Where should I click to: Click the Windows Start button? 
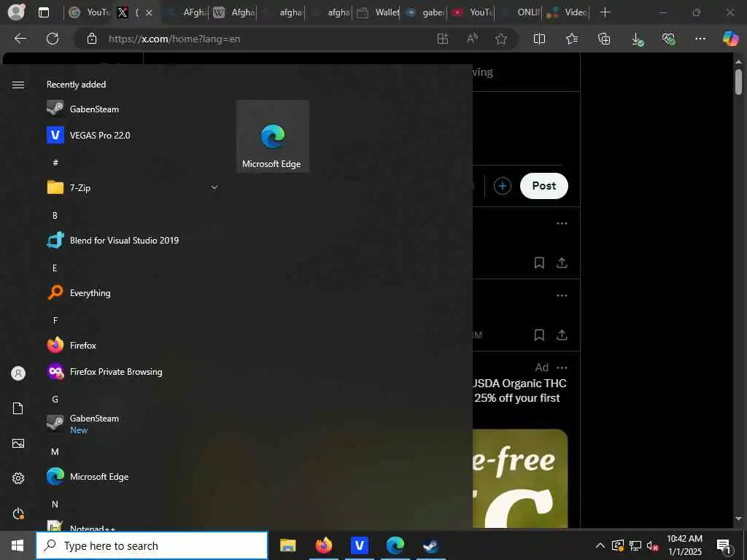(x=18, y=545)
